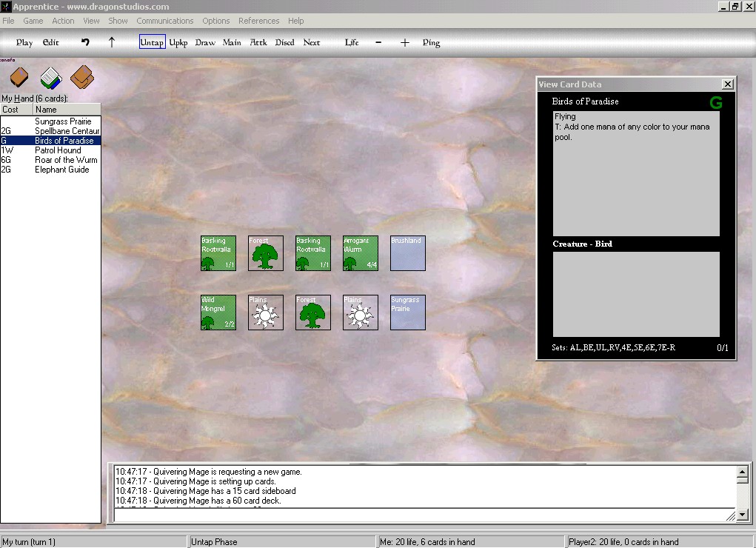The image size is (756, 548).
Task: Open the View menu
Action: 91,21
